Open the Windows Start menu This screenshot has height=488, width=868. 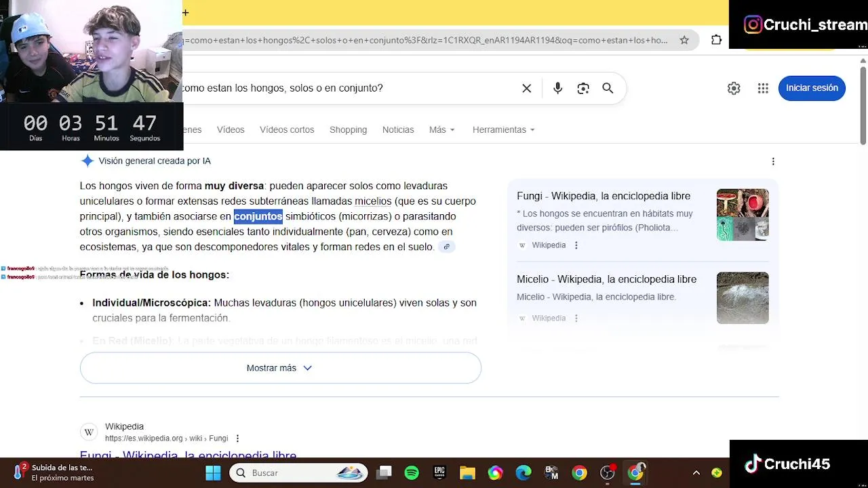[x=213, y=472]
